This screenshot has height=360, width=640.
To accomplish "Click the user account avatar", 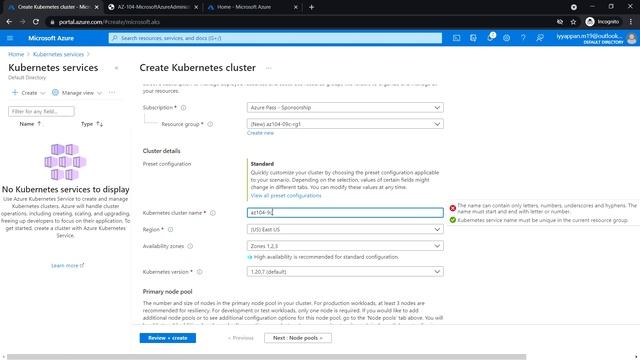I will pos(631,38).
